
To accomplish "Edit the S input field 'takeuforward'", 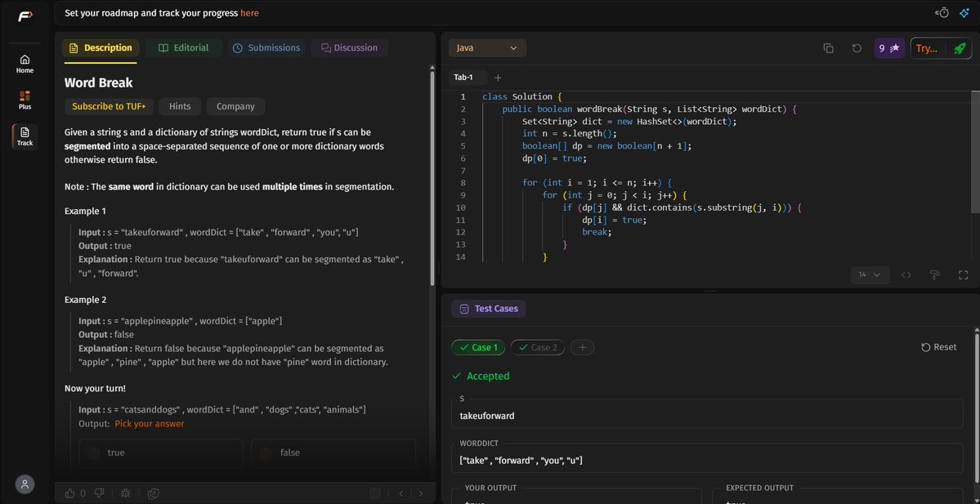I will point(707,415).
